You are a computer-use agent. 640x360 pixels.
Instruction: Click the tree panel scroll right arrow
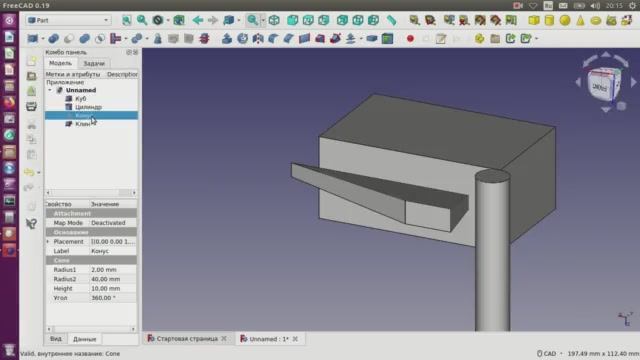(134, 192)
